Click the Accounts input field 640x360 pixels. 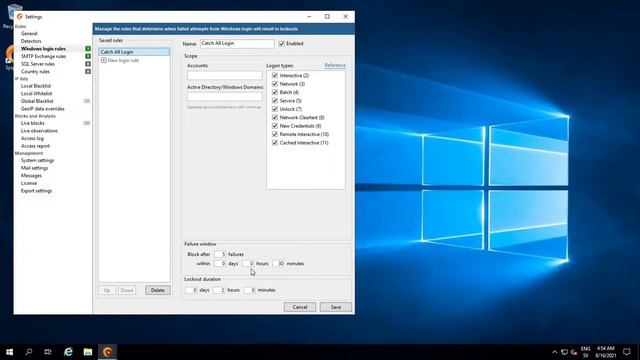tap(224, 75)
